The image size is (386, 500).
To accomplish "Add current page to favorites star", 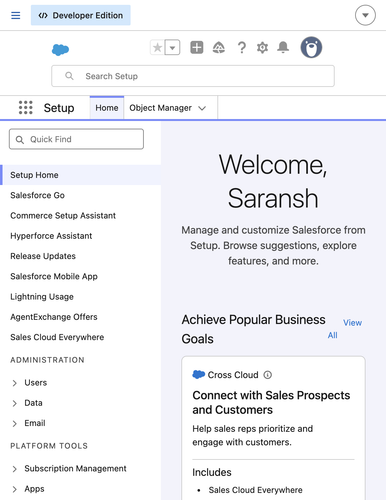I will click(x=158, y=48).
